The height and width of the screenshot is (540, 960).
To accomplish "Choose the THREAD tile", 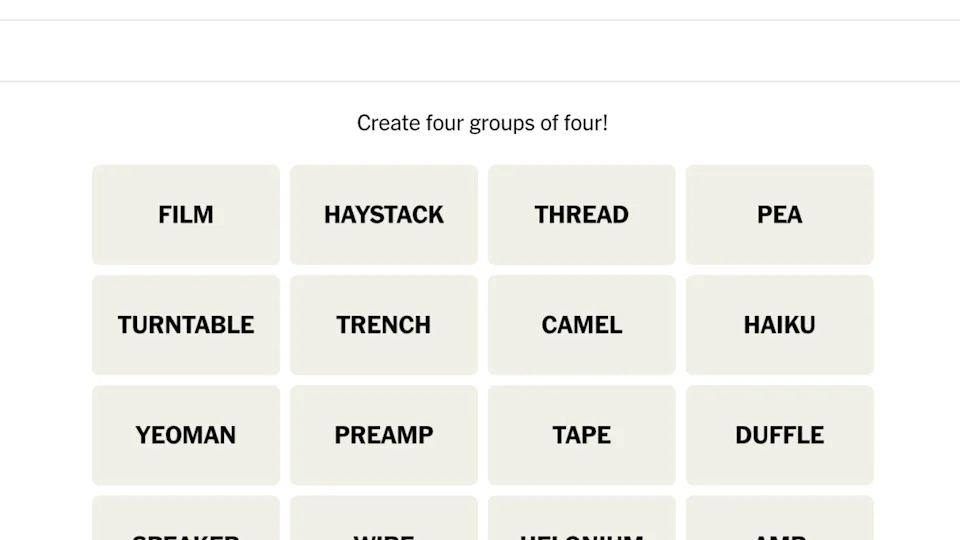I will [582, 215].
